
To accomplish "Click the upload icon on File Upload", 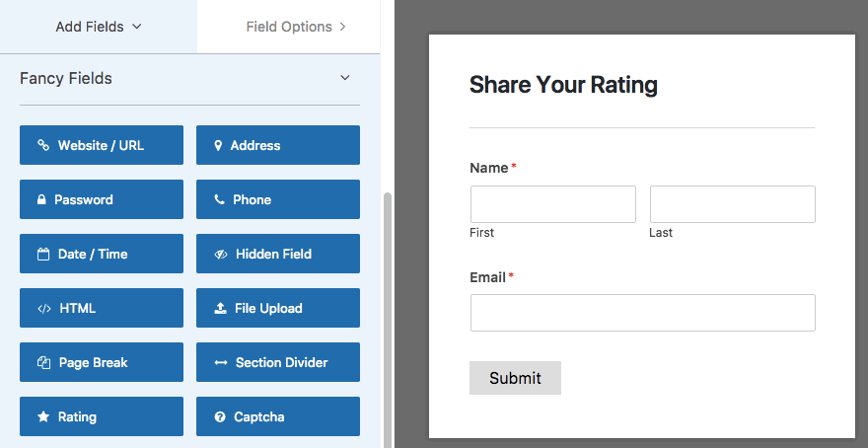I will click(x=220, y=309).
